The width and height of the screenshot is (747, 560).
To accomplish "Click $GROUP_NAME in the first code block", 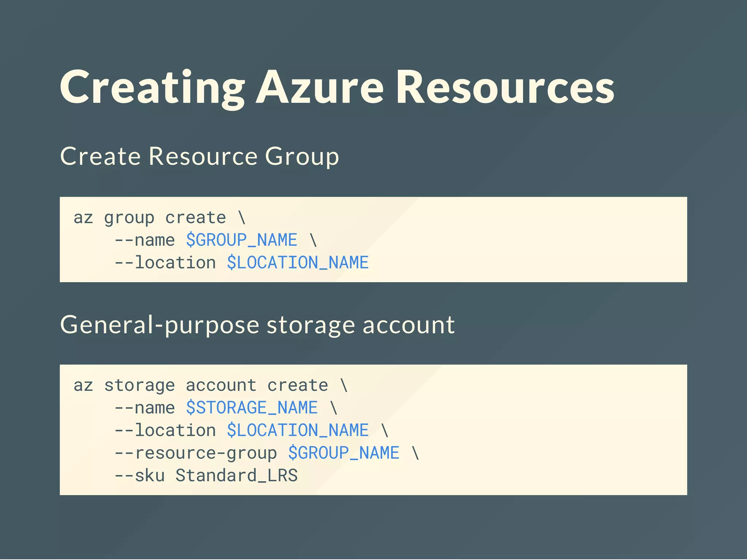I will click(x=241, y=240).
